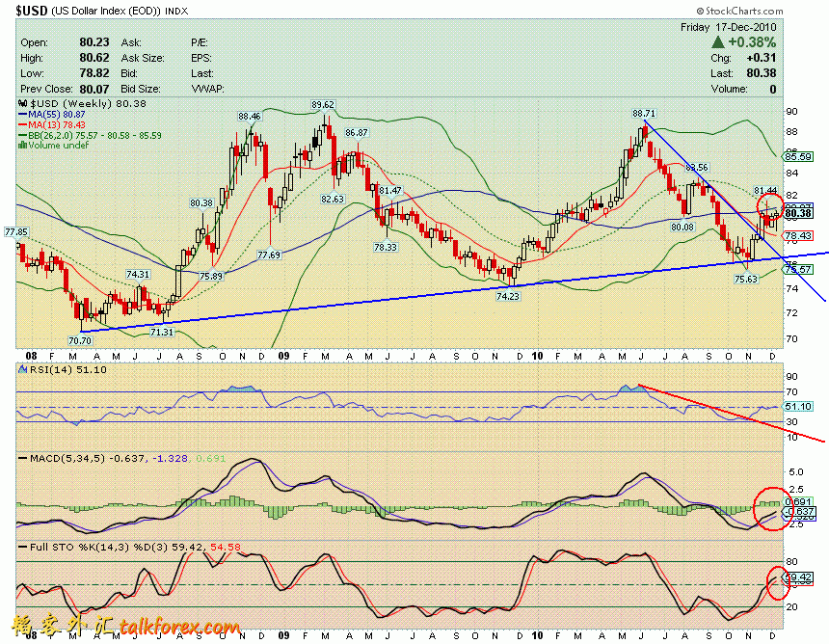The image size is (829, 644).
Task: Click the Chg value +0.31
Action: 762,58
